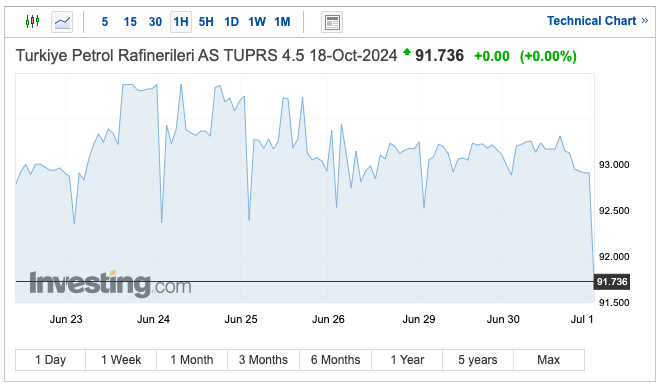Screen dimensions: 660x389
Task: Click the Jun 25 date label
Action: tap(241, 319)
